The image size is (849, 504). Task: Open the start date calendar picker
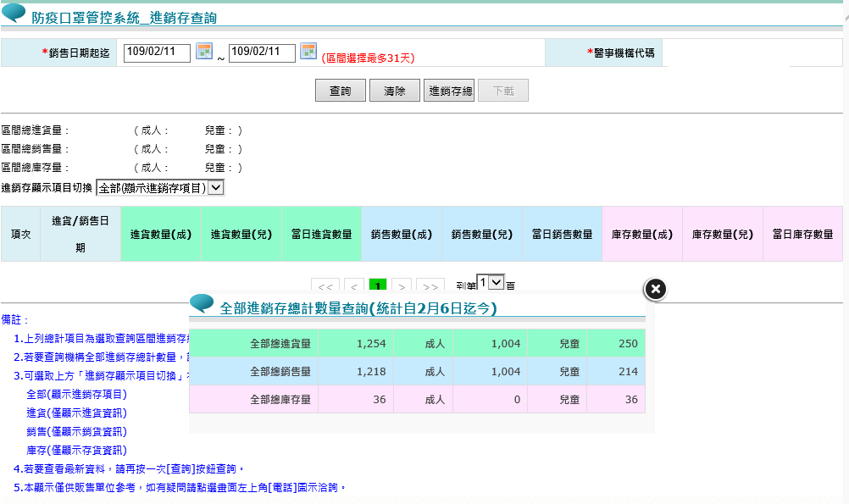pos(204,52)
